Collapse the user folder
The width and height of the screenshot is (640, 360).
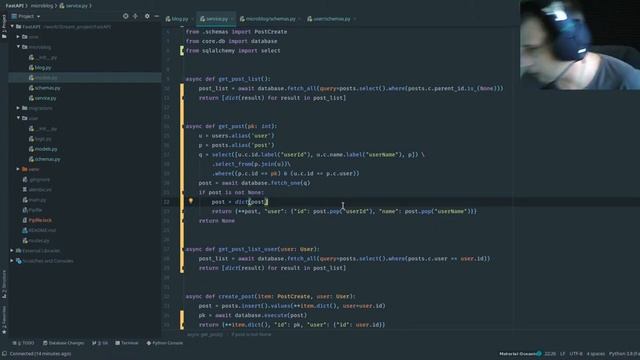[x=18, y=118]
